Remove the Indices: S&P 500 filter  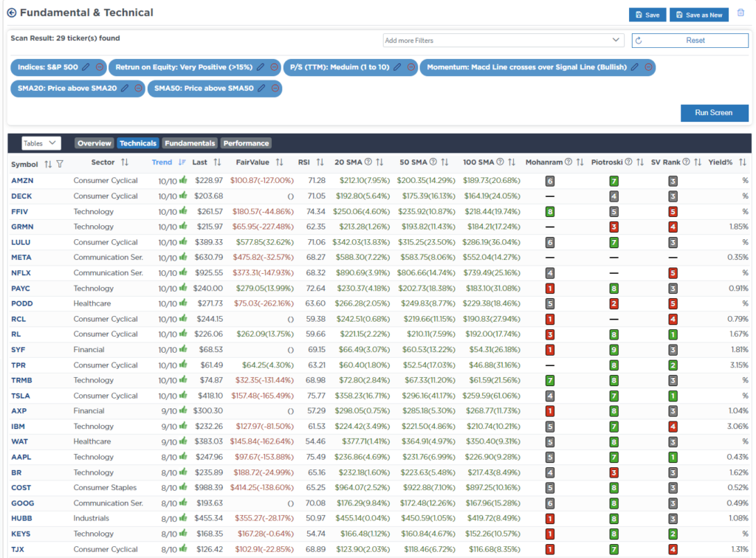[x=100, y=67]
